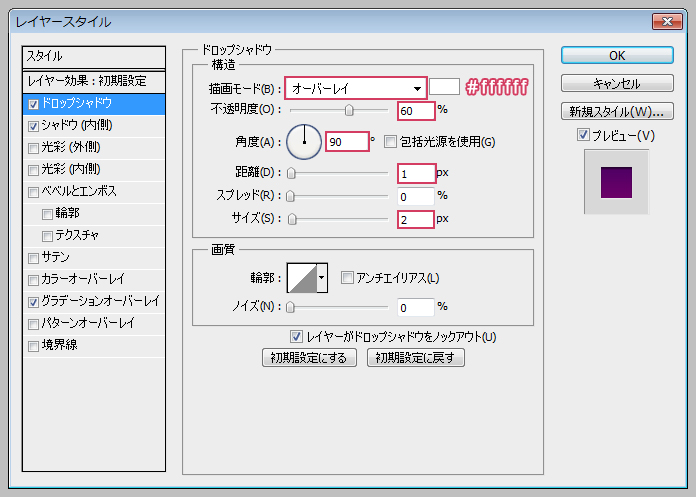The image size is (696, 497).
Task: Select レイヤー効果：初期設定 row
Action: 94,81
